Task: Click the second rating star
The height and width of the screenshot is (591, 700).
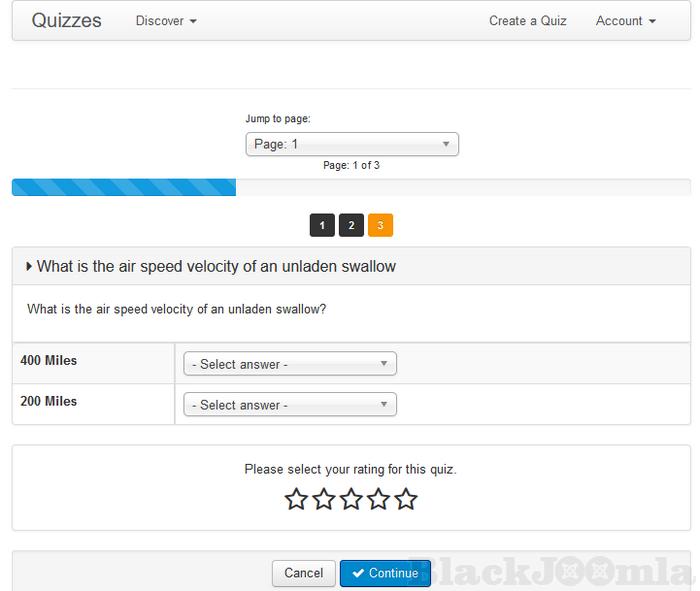Action: click(323, 499)
